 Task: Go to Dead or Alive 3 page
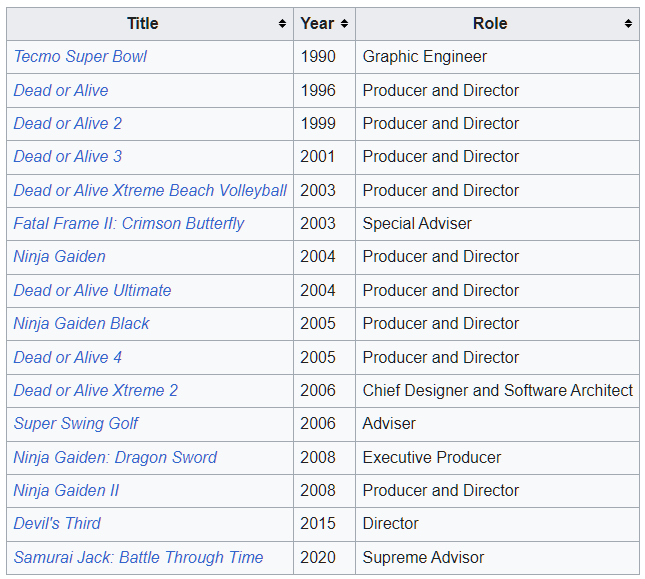coord(67,157)
